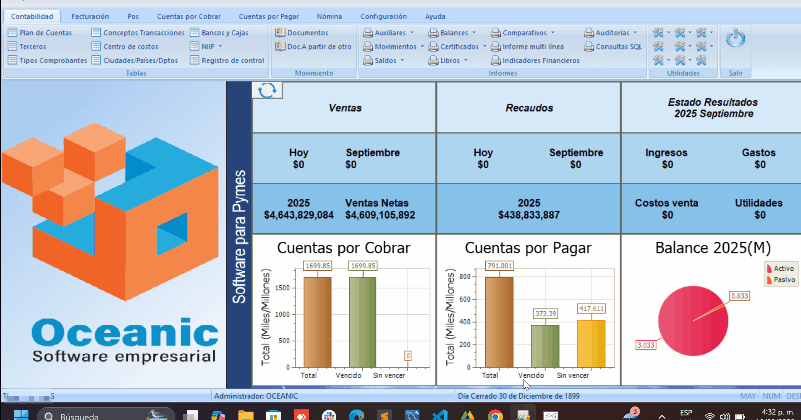
Task: Expand the NIIF dropdown
Action: (x=211, y=46)
